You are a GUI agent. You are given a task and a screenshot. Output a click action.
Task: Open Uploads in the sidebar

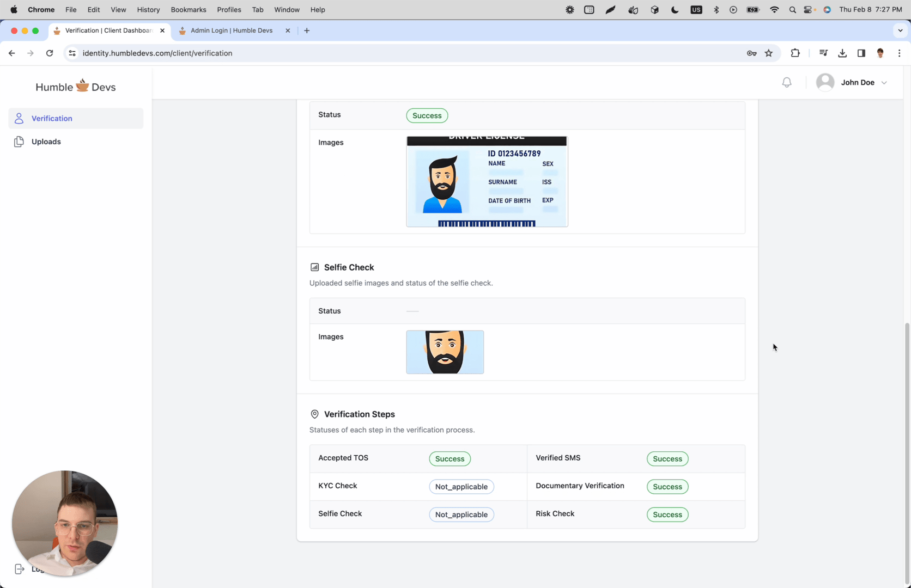click(x=76, y=142)
